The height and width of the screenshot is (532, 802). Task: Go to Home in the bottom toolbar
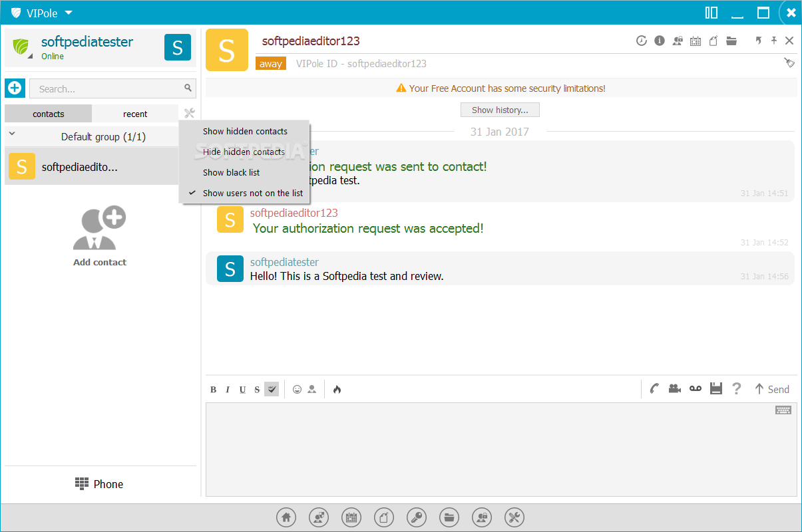click(286, 517)
